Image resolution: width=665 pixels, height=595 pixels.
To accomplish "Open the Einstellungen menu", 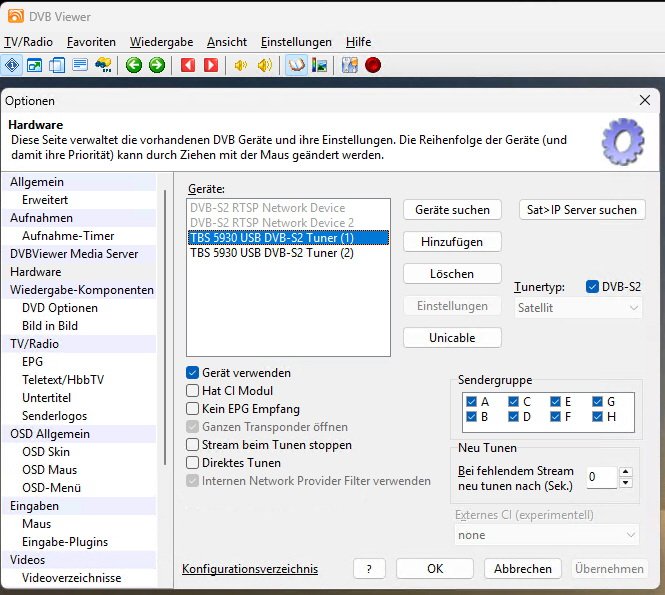I will pos(296,42).
